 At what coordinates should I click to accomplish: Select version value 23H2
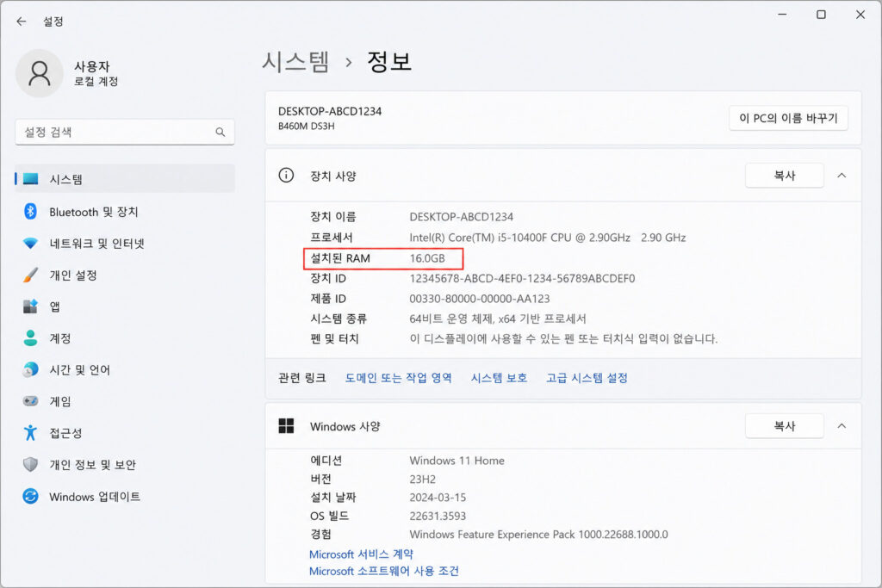pos(422,479)
